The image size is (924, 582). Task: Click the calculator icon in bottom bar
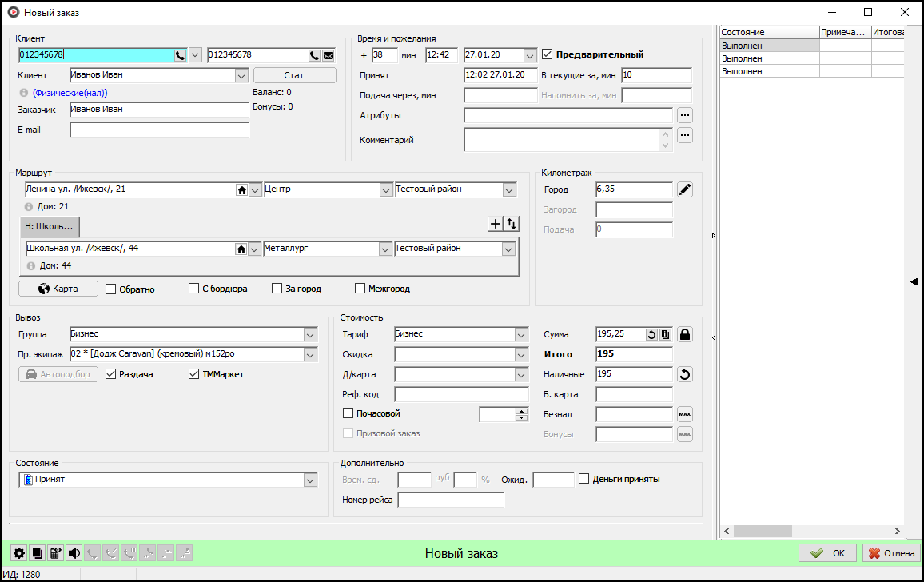coord(56,553)
